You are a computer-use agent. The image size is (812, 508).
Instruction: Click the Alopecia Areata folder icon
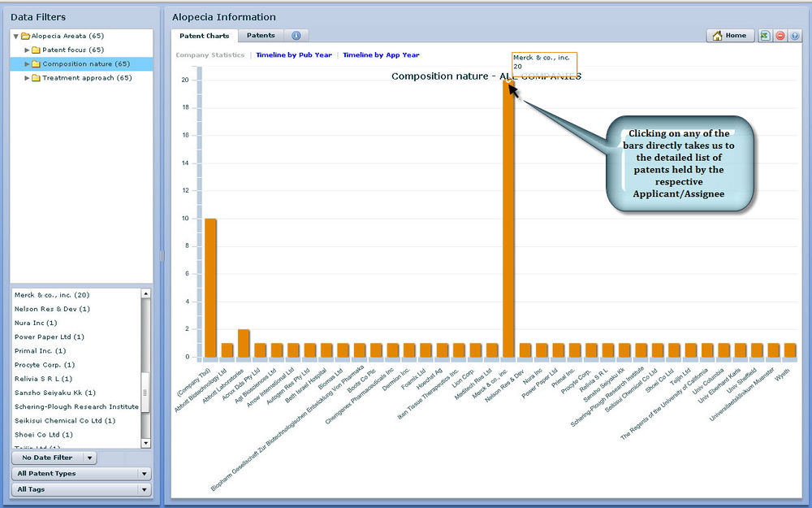coord(25,37)
